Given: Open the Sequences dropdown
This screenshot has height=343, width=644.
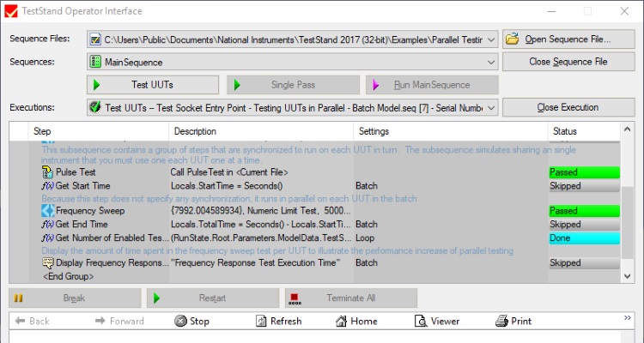Looking at the screenshot, I should 491,63.
